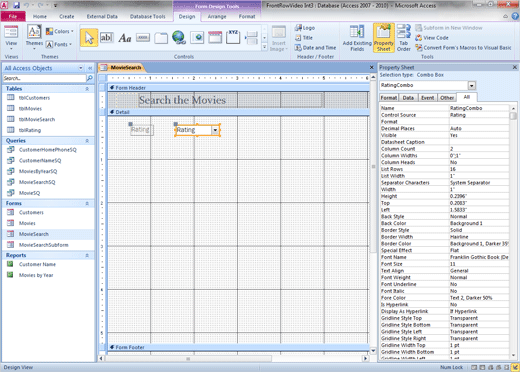Open the Insert Image gallery
520x372 pixels.
point(279,39)
